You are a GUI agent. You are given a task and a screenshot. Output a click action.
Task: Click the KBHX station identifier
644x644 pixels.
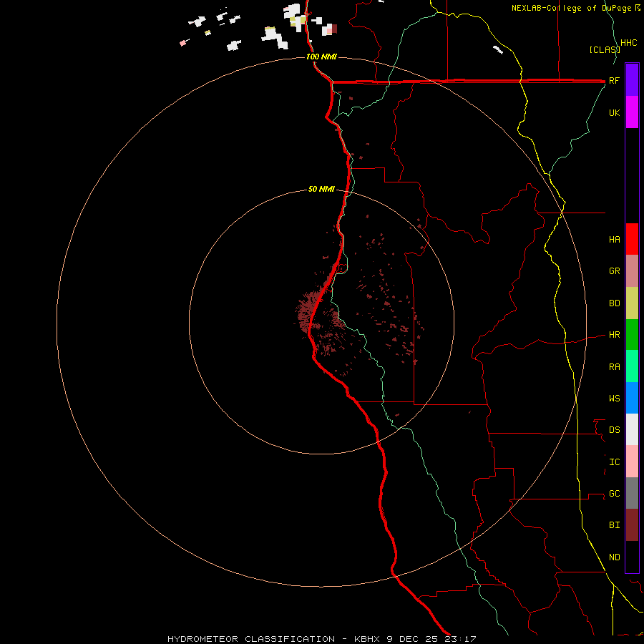pyautogui.click(x=367, y=639)
